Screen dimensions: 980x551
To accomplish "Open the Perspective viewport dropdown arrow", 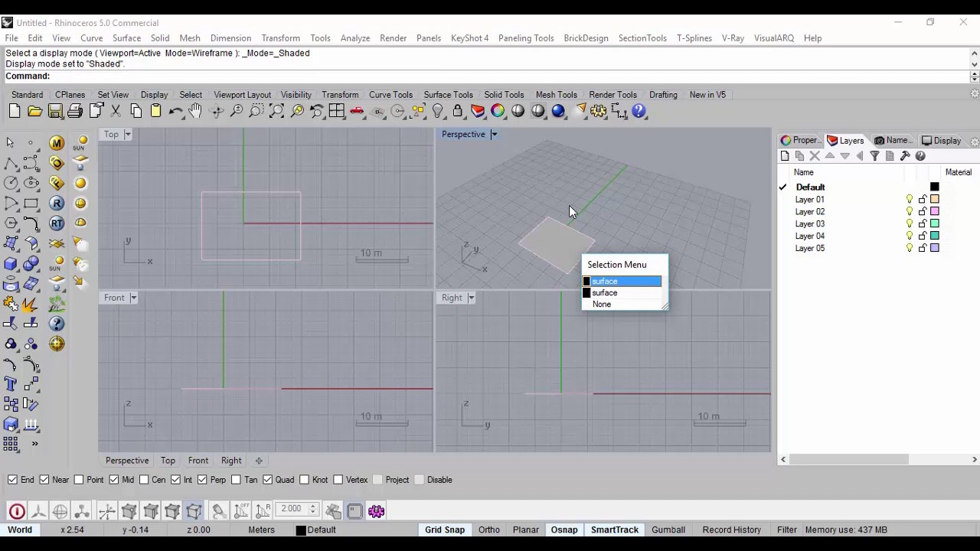I will coord(494,135).
